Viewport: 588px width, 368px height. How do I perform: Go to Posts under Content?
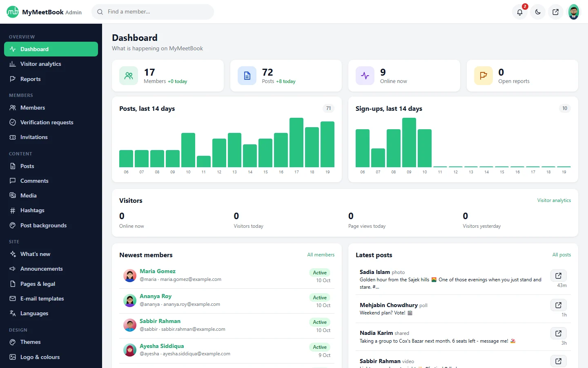tap(51, 166)
